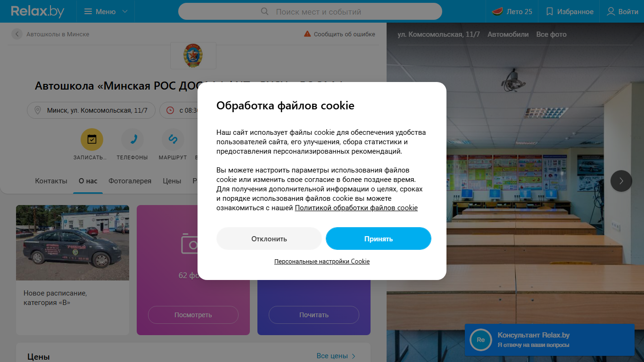
Task: Go back via Автошколы в Минске arrow
Action: click(17, 34)
